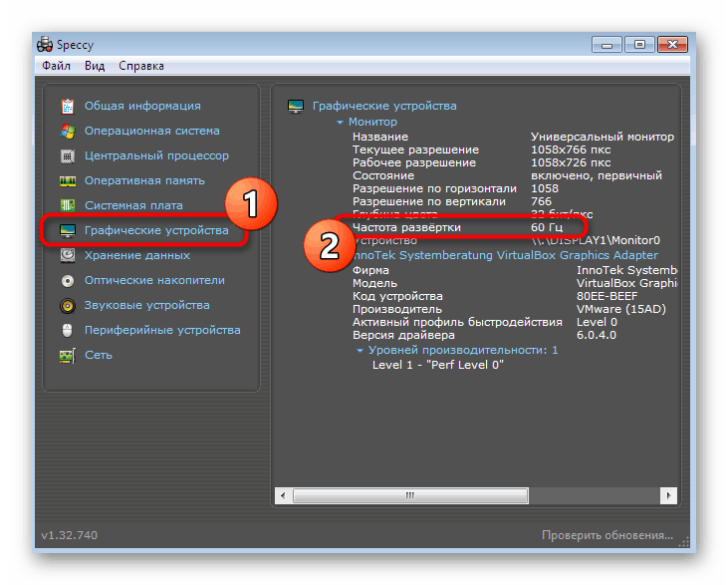Click the value 1058x766 пкс
Image resolution: width=728 pixels, height=585 pixels.
pyautogui.click(x=571, y=149)
